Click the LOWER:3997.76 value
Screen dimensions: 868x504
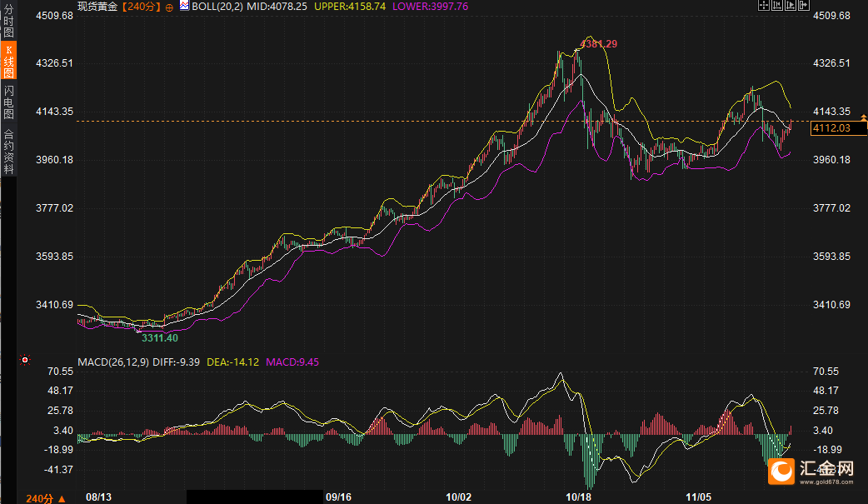430,7
